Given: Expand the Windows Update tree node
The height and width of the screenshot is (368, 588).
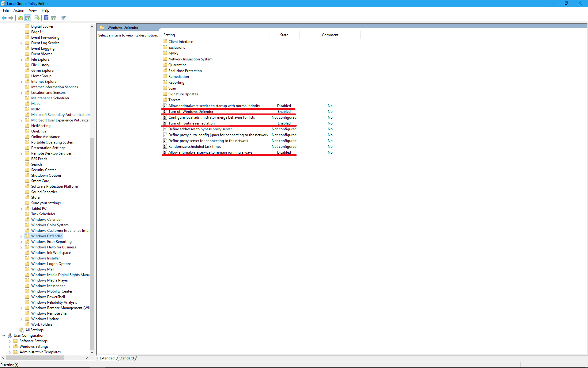Looking at the screenshot, I should tap(21, 319).
